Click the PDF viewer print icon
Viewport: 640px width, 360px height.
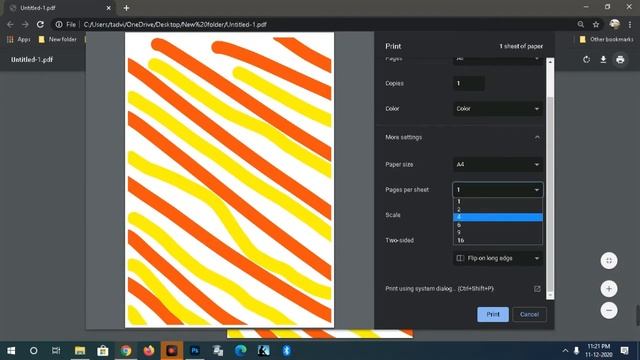click(x=620, y=60)
